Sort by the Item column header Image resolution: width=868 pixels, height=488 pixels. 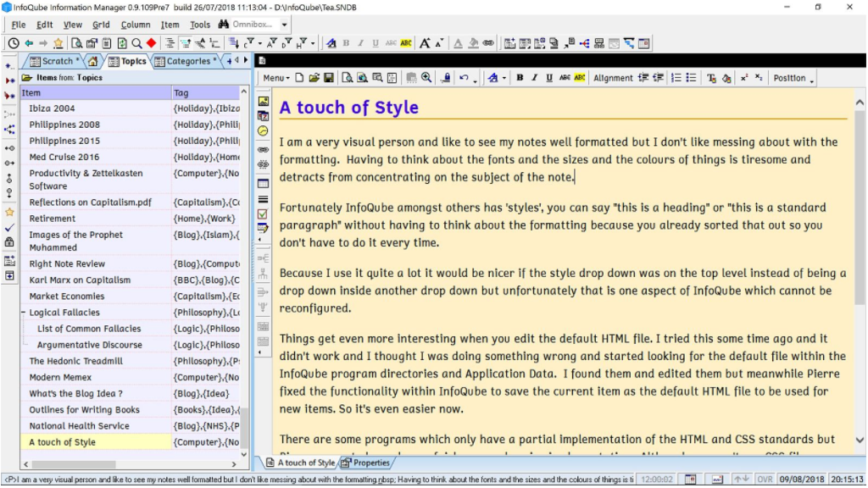point(96,93)
